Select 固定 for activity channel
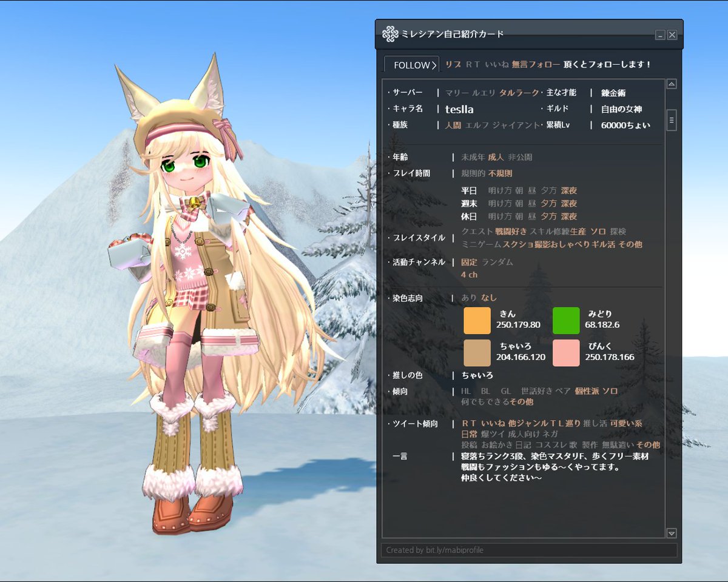Image resolution: width=728 pixels, height=582 pixels. tap(469, 263)
